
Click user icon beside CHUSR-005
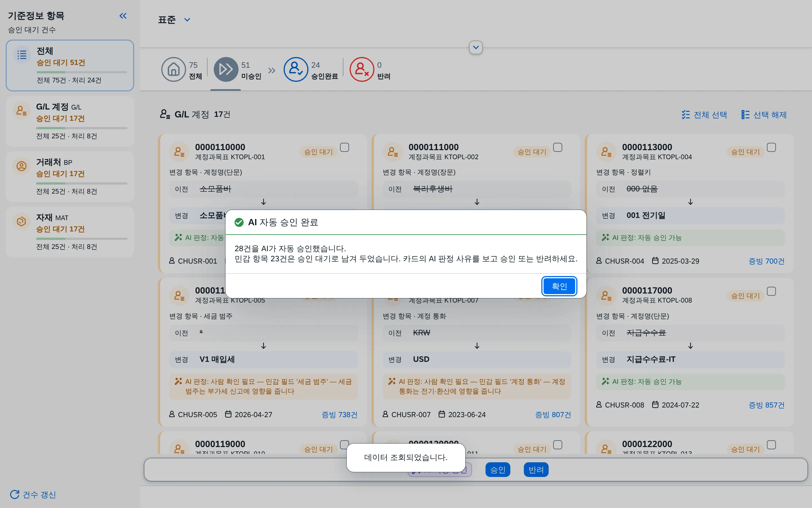click(172, 414)
